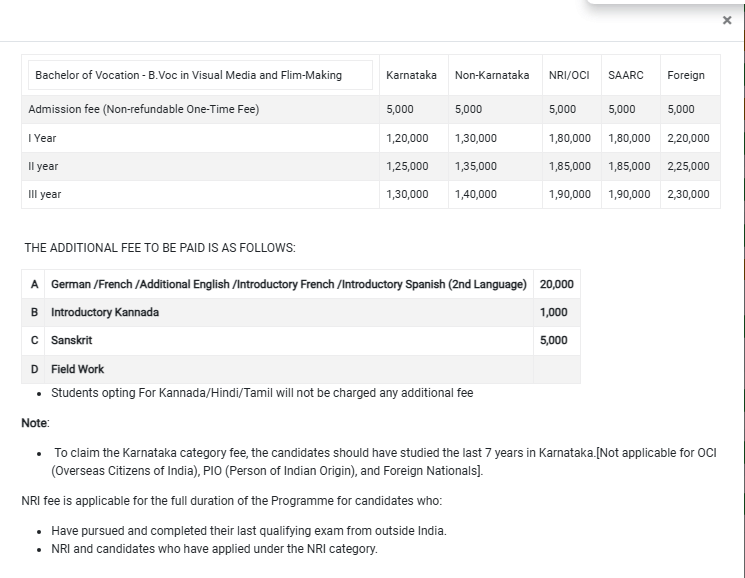Viewport: 745px width, 578px height.
Task: Click the B.Voc Visual Media programme title cell
Action: pyautogui.click(x=189, y=75)
